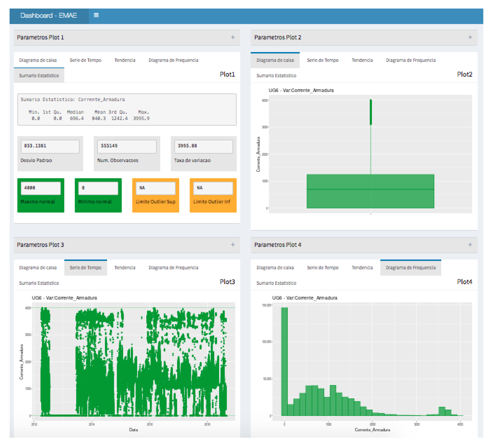
Task: Expand Parametros Plot 4 panel plus icon
Action: (470, 245)
